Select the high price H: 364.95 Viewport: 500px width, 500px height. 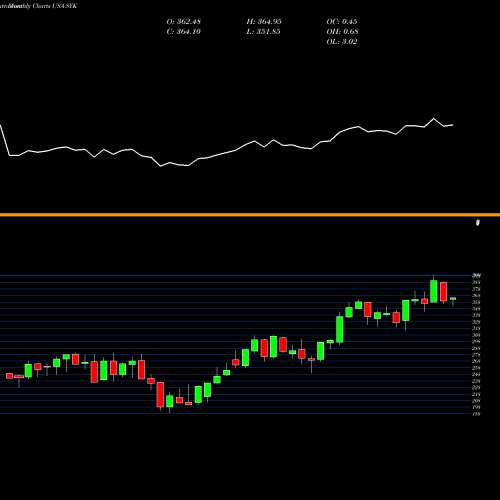point(264,22)
